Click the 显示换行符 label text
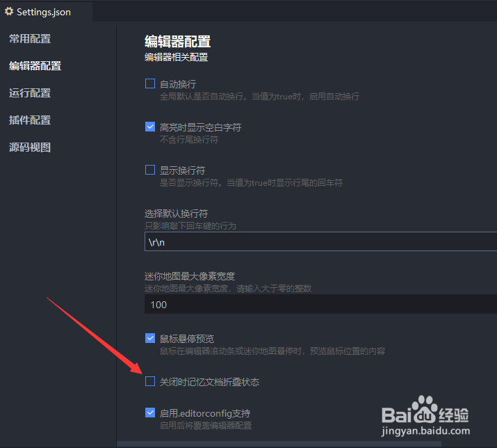This screenshot has height=448, width=497. click(183, 170)
